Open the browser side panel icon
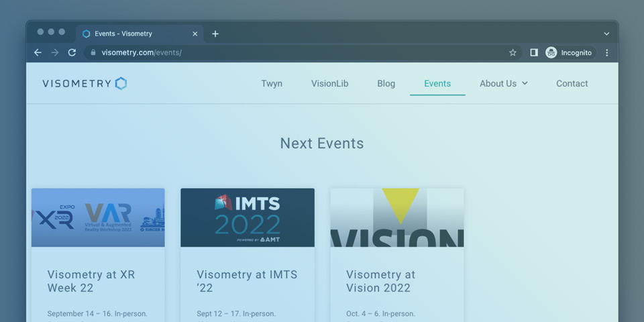The image size is (644, 322). 534,52
